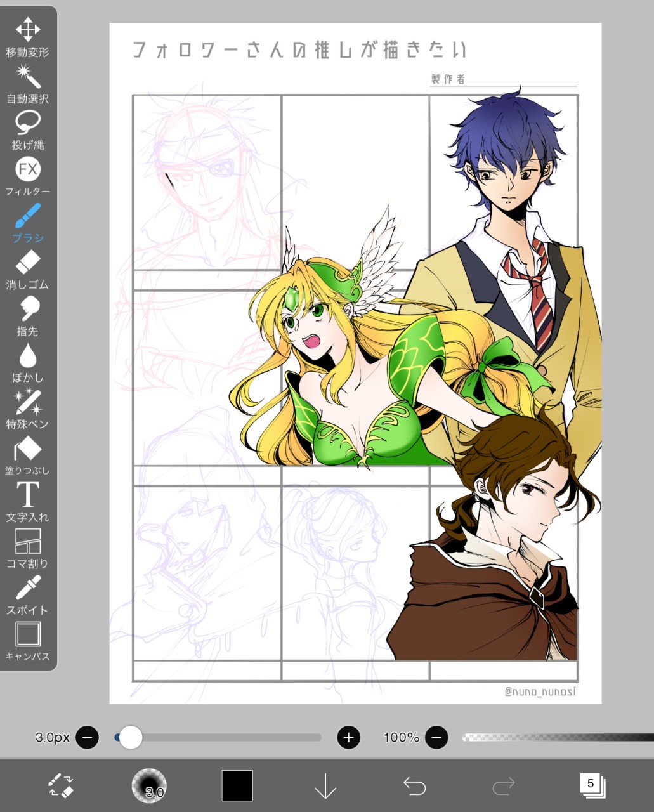The width and height of the screenshot is (654, 812).
Task: Select the Magic Wand (自動選択) tool
Action: point(28,84)
